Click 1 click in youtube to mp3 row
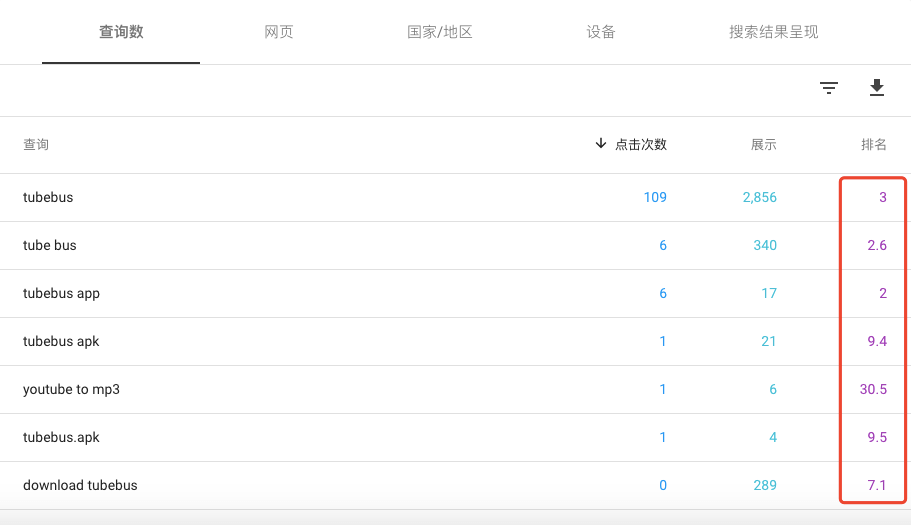This screenshot has height=525, width=911. click(x=663, y=390)
